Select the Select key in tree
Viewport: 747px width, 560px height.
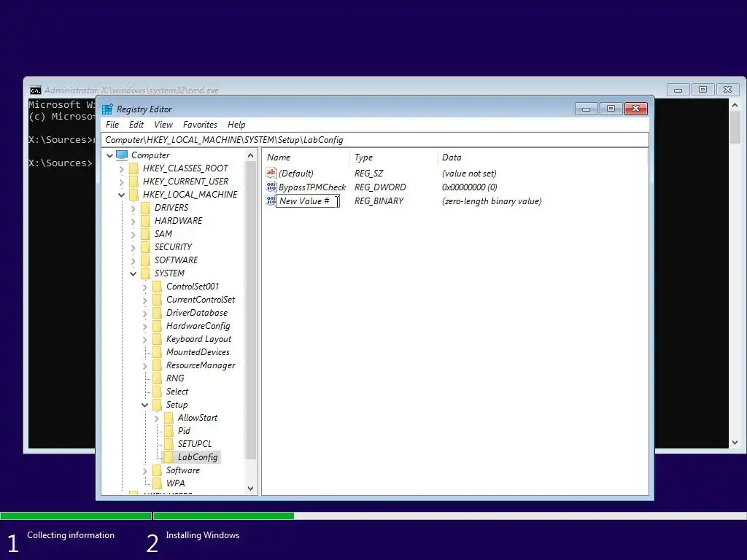177,392
